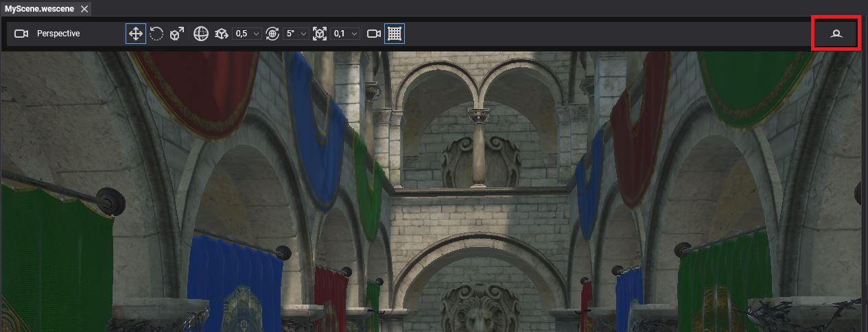Toggle rotation snapping icon
The width and height of the screenshot is (868, 332).
tap(272, 34)
